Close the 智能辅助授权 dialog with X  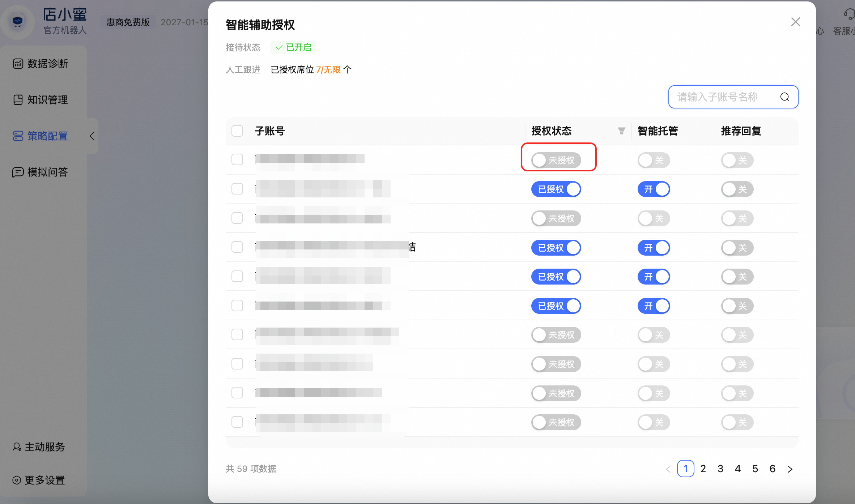tap(795, 22)
